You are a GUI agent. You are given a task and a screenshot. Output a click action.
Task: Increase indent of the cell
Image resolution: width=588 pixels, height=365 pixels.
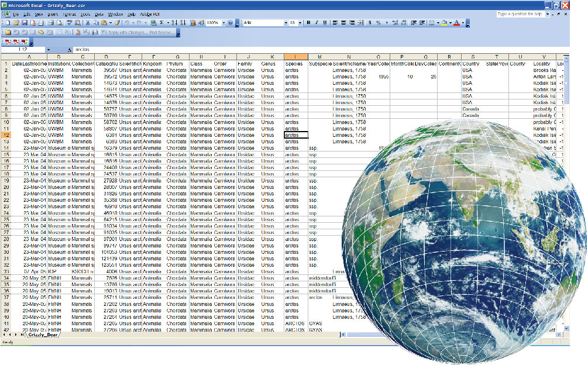point(422,23)
